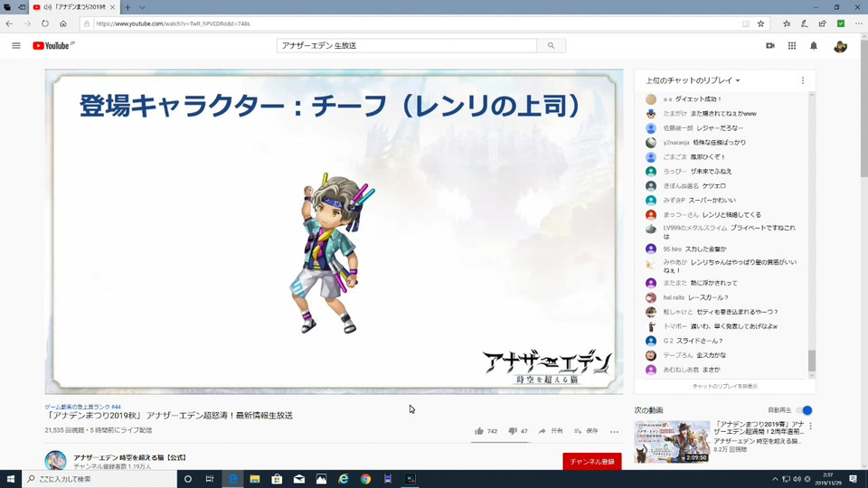Viewport: 868px width, 488px height.
Task: Toggle the 自動再生 autoplay switch
Action: pyautogui.click(x=805, y=410)
